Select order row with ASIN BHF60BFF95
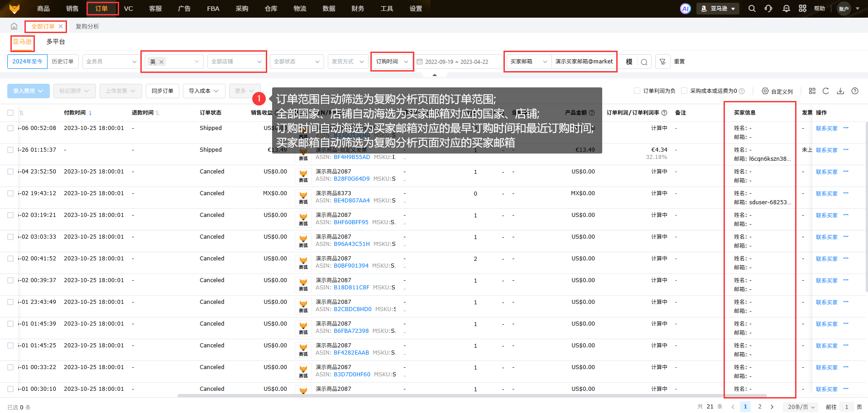868x413 pixels. point(10,215)
